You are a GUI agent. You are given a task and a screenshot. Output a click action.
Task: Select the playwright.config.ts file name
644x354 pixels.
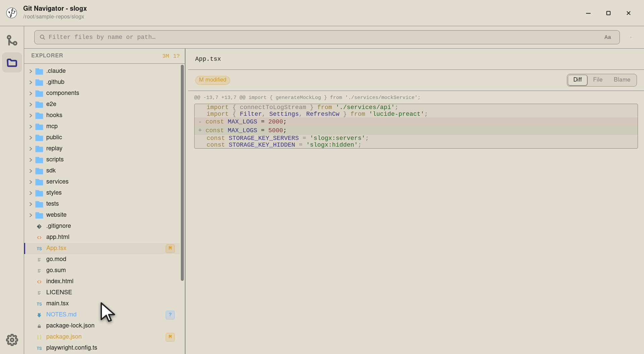[x=72, y=348]
